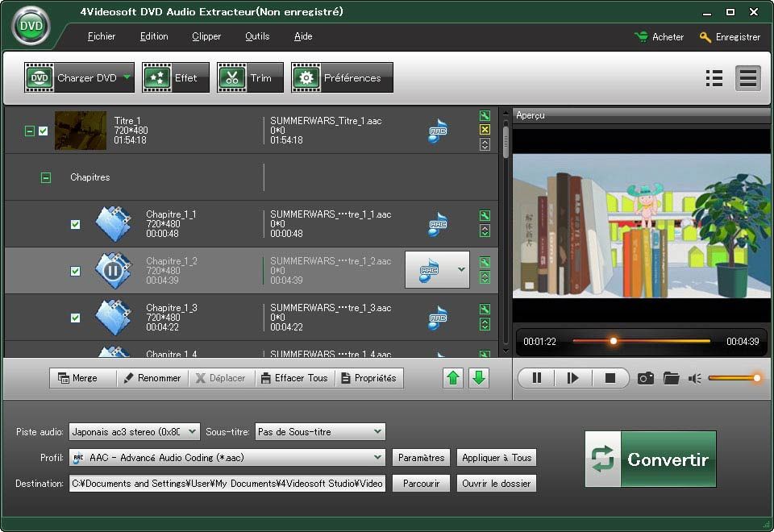Click the Renommer button
The image size is (774, 532).
click(152, 378)
